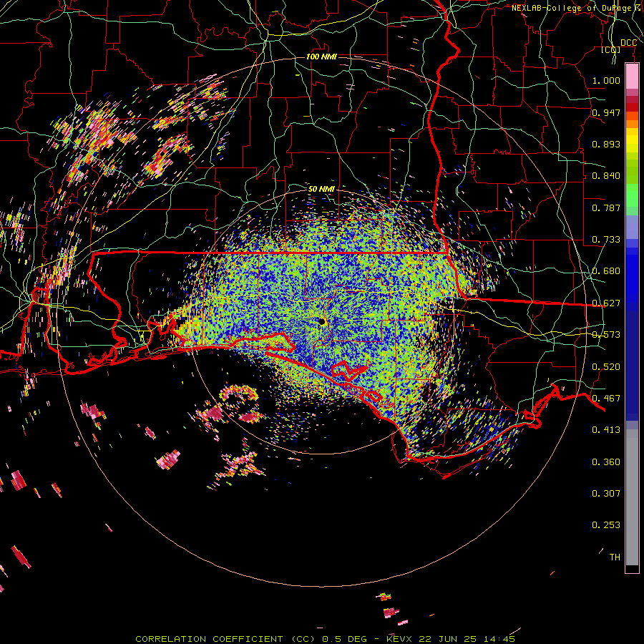644x644 pixels.
Task: Pick the bright green band on color bar
Action: (632, 196)
